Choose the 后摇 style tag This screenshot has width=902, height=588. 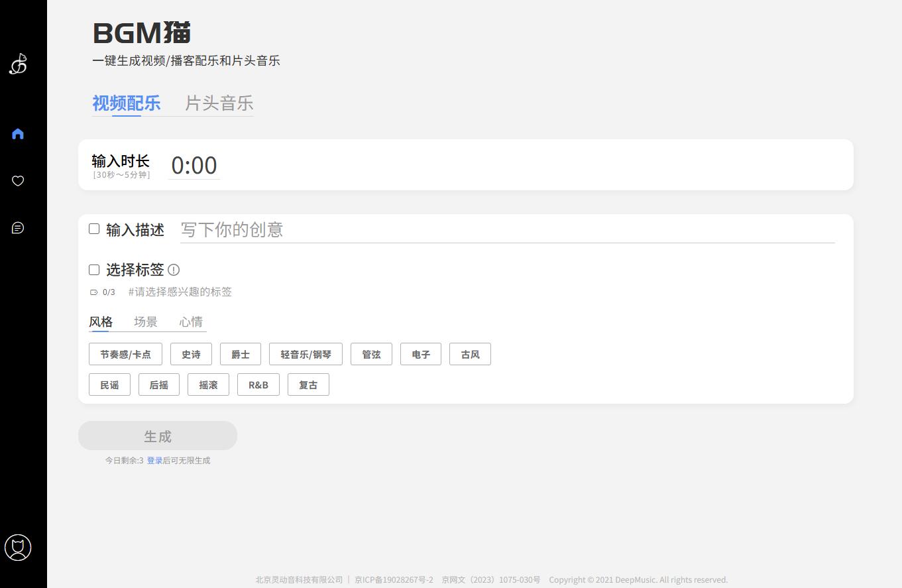159,384
